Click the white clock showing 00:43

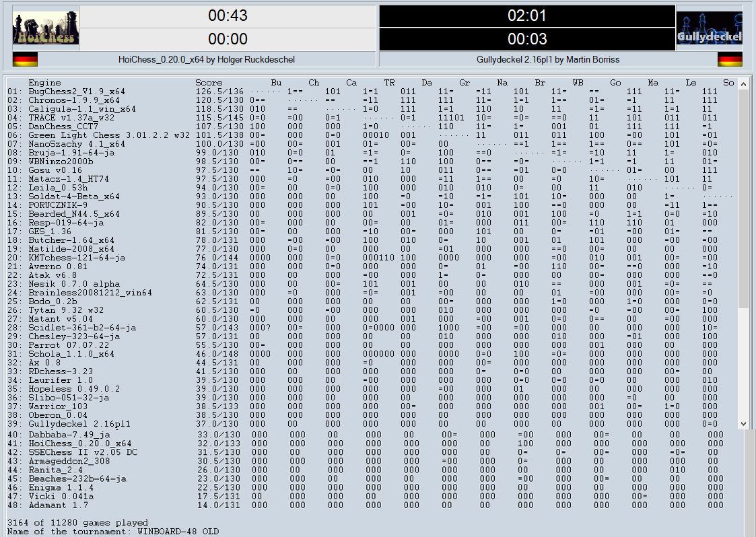228,16
